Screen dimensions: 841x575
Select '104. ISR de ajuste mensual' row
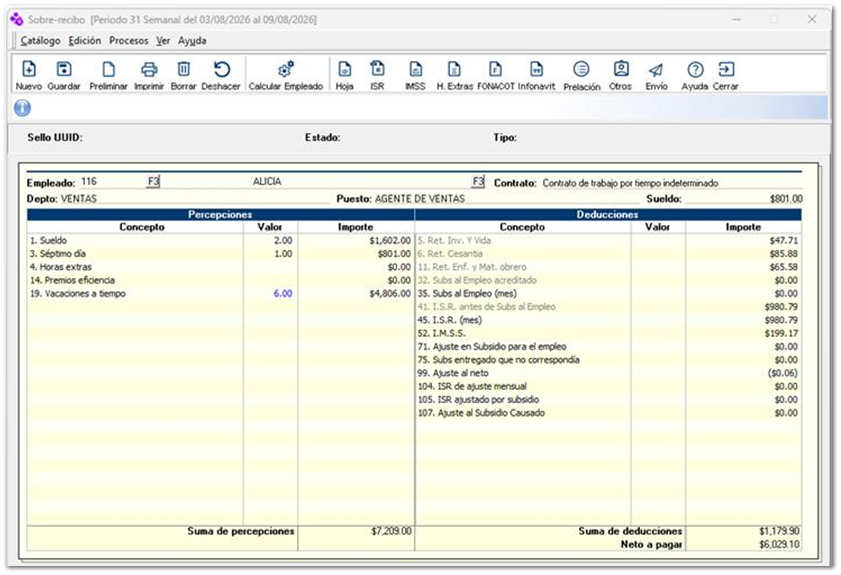[x=608, y=386]
